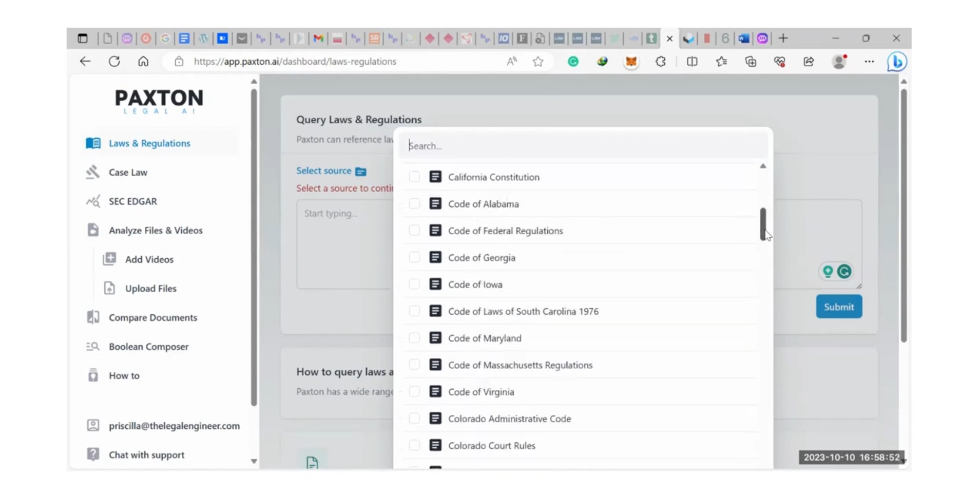Click the source search field

583,146
